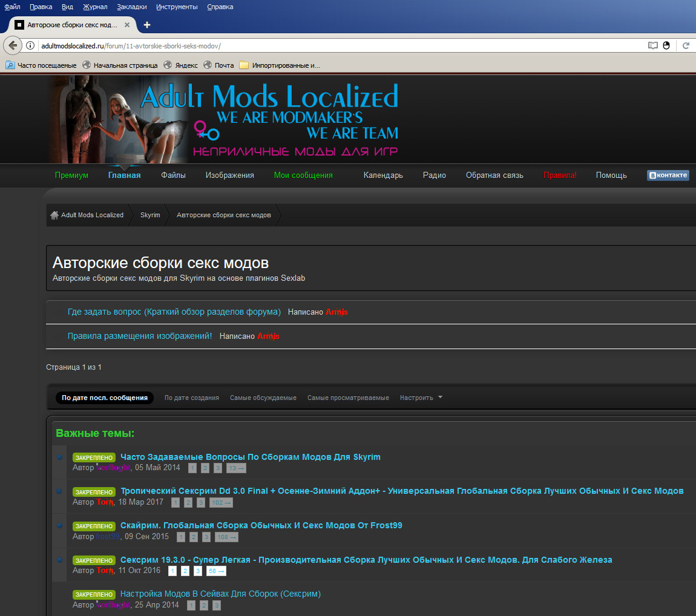The width and height of the screenshot is (696, 616).
Task: Open the Почта bookmark
Action: 219,65
